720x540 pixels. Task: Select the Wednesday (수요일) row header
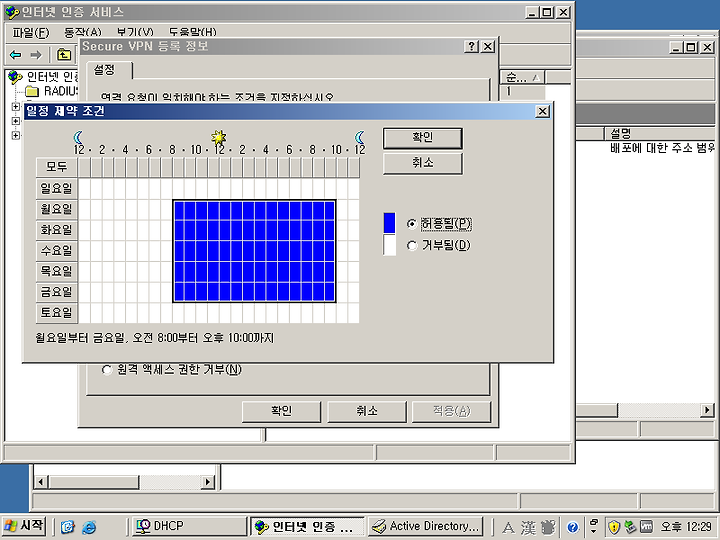57,250
